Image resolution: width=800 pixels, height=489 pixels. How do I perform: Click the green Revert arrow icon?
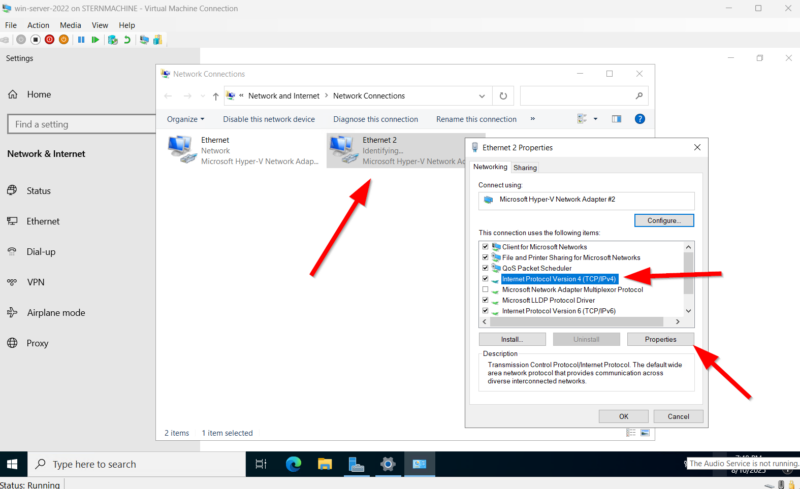tap(127, 40)
